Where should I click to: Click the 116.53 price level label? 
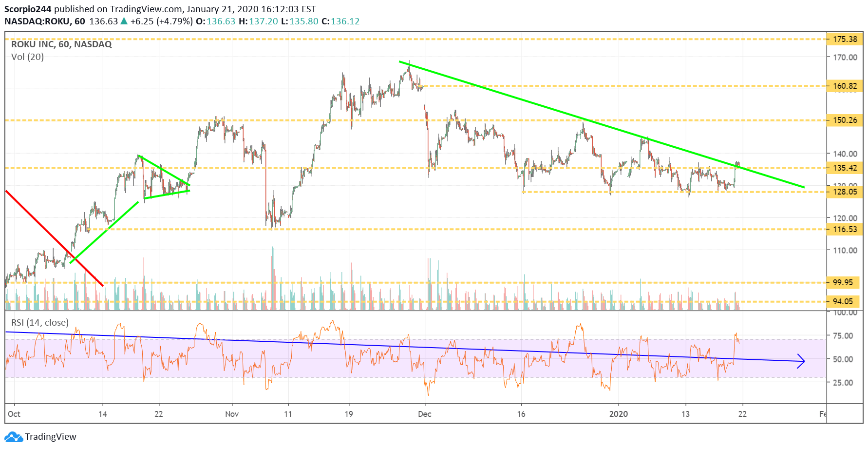(x=845, y=229)
